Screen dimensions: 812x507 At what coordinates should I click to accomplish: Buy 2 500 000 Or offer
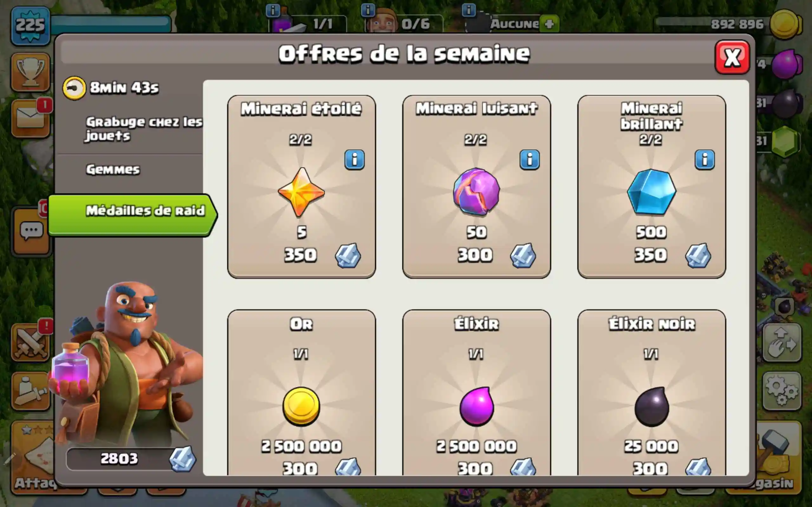pyautogui.click(x=301, y=392)
